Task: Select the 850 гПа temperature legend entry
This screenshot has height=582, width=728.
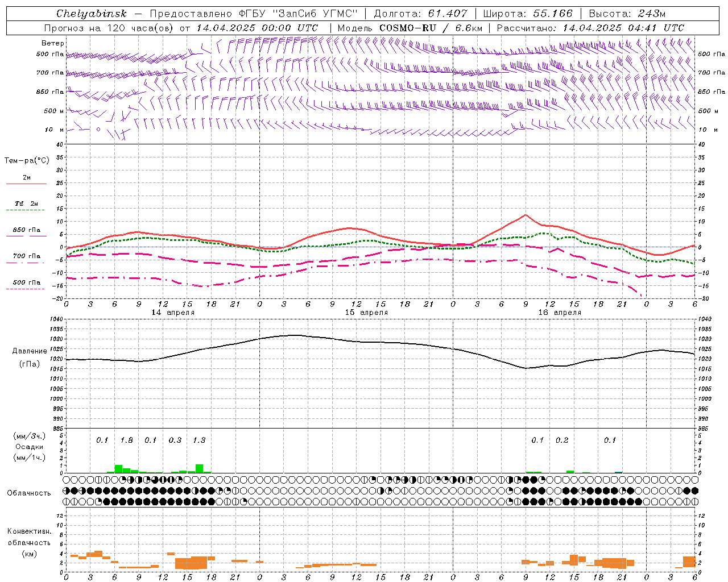Action: coord(27,230)
